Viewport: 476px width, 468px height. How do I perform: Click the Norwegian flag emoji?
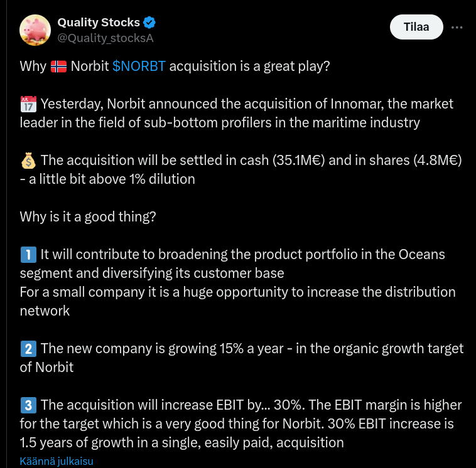point(58,66)
